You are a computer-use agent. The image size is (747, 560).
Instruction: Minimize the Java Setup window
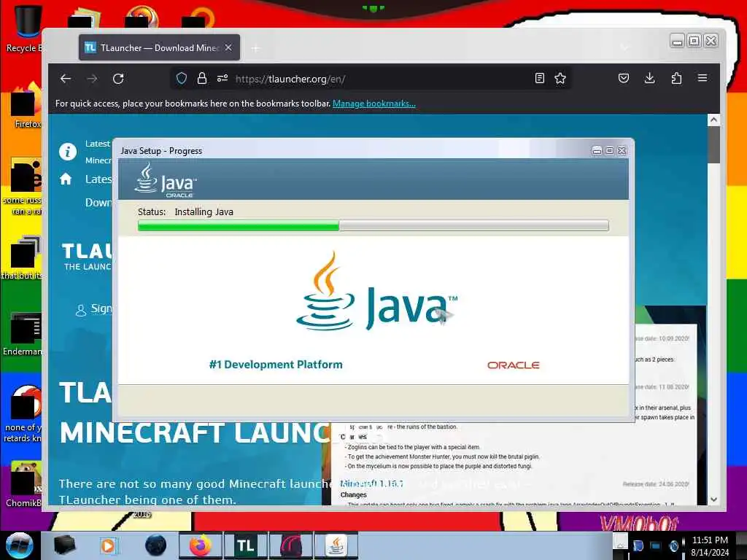[597, 150]
